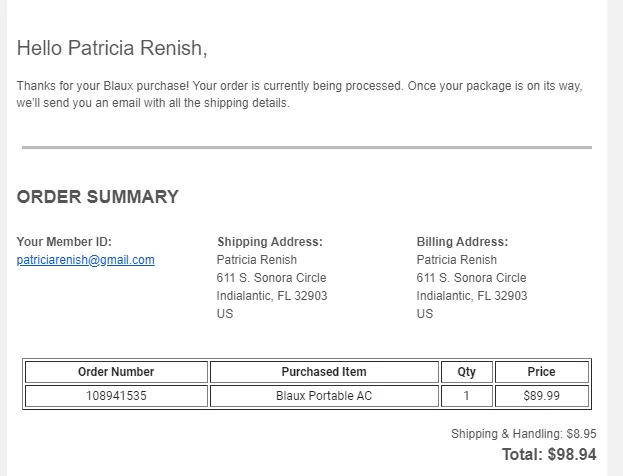
Task: Click the Blaux Portable AC cell
Action: (324, 396)
